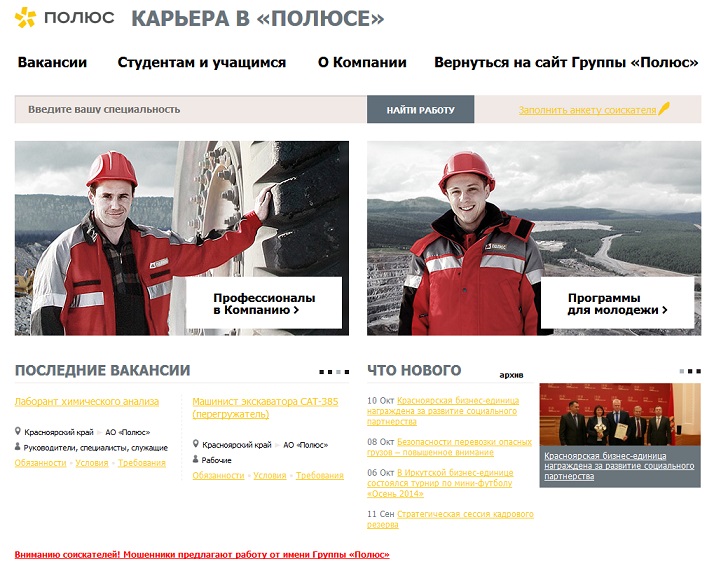Open 08 Окт news about перевозки опасных грузов
Screen dimensions: 707x578
[x=450, y=447]
